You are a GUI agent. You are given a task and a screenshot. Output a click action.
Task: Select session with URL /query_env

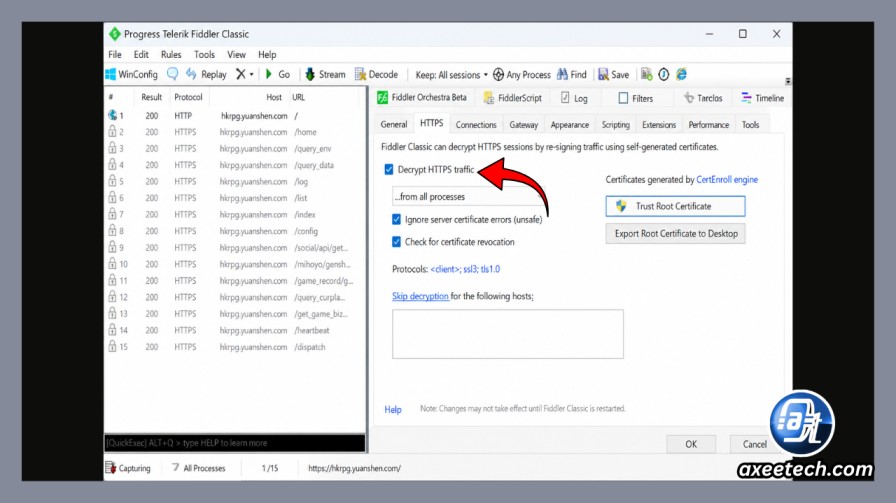pos(235,149)
